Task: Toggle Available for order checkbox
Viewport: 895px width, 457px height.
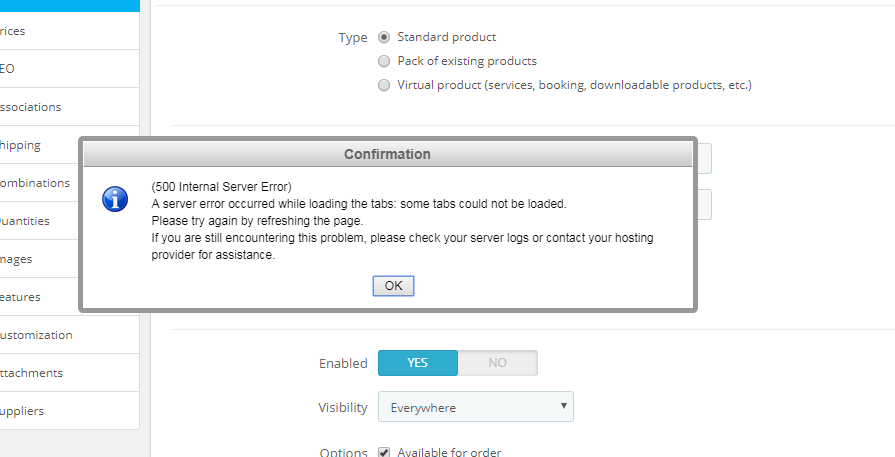Action: click(384, 453)
